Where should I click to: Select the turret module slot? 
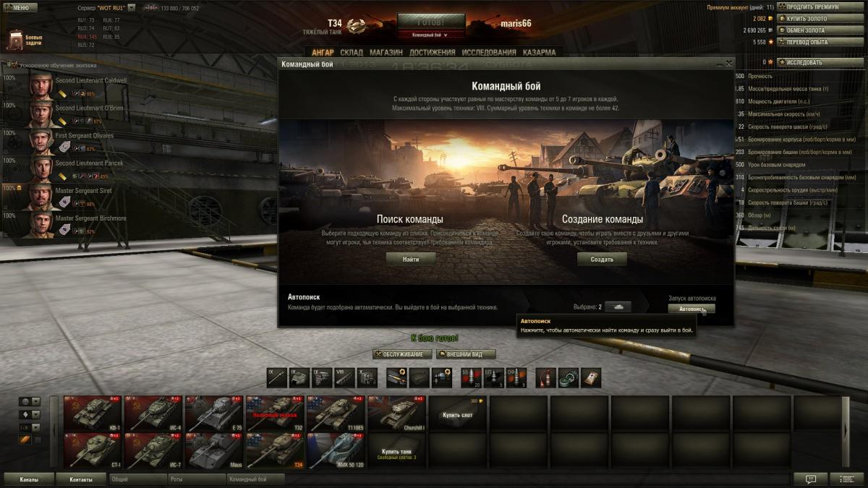click(299, 378)
